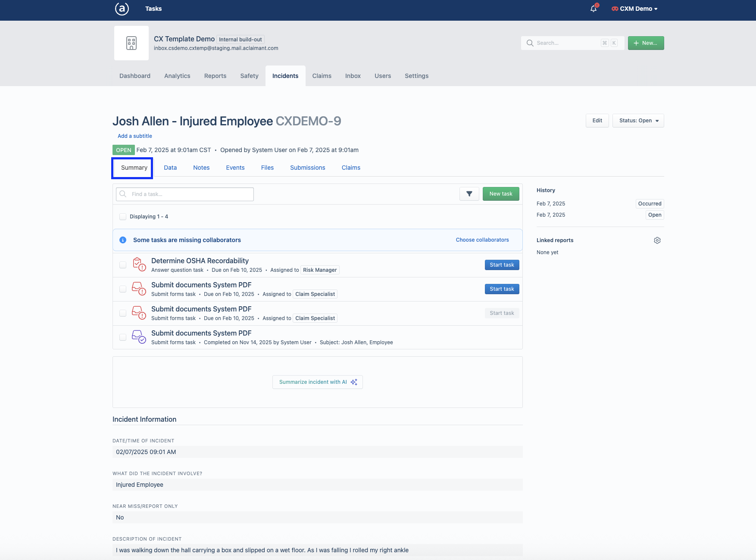The height and width of the screenshot is (560, 756).
Task: Go to the Submissions tab
Action: click(308, 168)
